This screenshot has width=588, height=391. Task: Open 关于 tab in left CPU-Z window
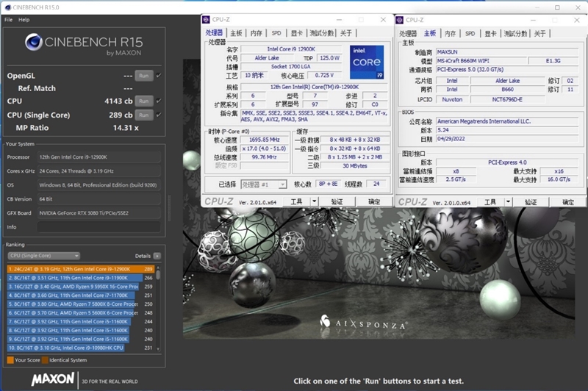346,33
